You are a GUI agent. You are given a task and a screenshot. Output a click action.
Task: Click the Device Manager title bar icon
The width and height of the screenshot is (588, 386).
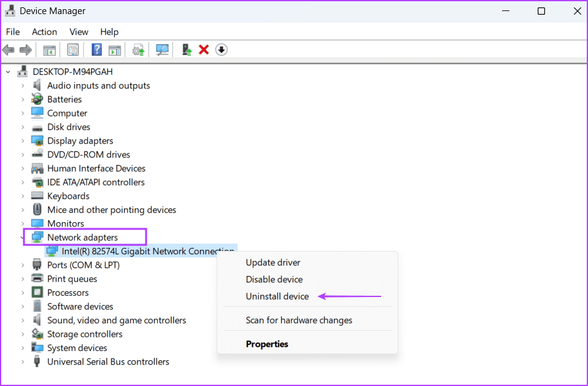[x=10, y=11]
